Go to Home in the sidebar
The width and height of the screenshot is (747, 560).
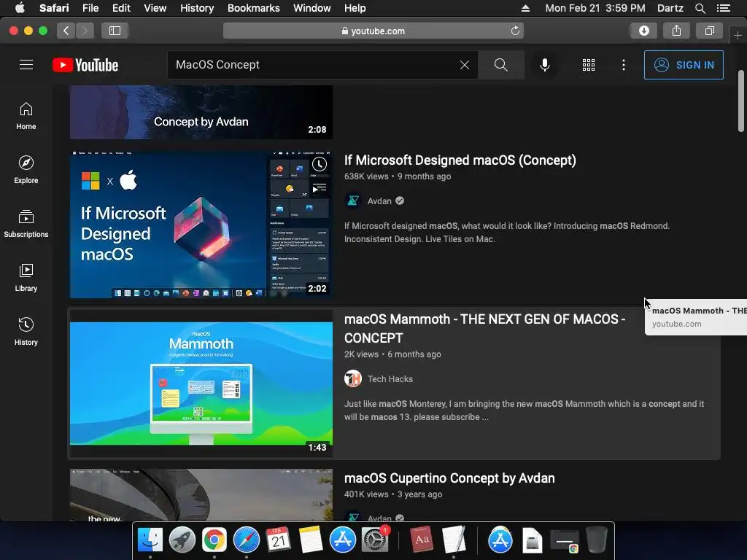click(26, 116)
